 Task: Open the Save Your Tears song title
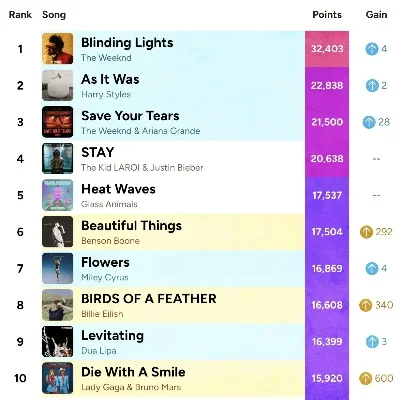(130, 116)
